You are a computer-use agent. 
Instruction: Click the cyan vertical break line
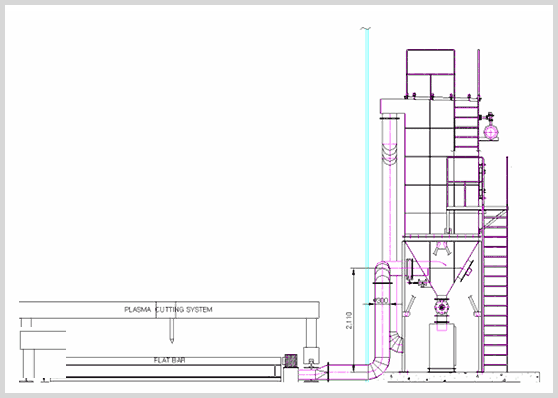click(367, 205)
